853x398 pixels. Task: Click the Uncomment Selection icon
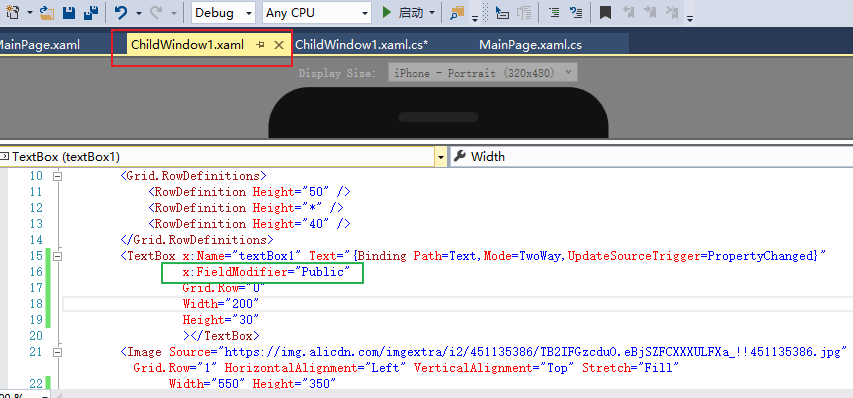point(576,13)
